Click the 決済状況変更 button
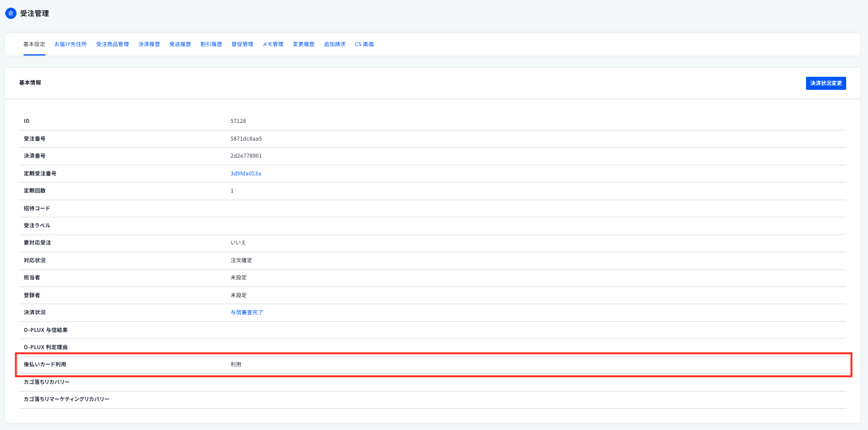Viewport: 868px width, 430px height. [x=826, y=83]
